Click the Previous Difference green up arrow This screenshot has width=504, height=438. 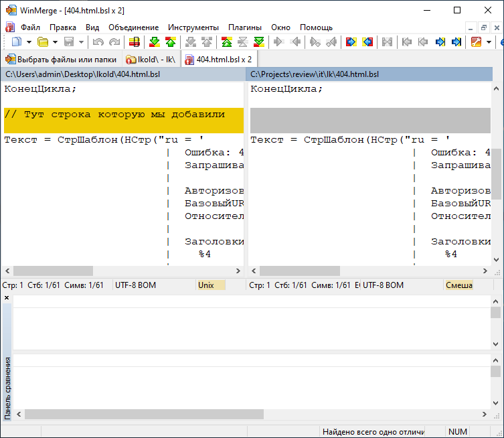point(170,42)
